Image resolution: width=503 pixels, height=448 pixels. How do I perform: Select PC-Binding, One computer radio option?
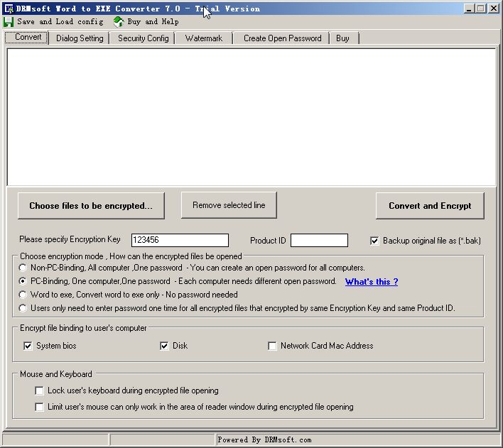23,281
